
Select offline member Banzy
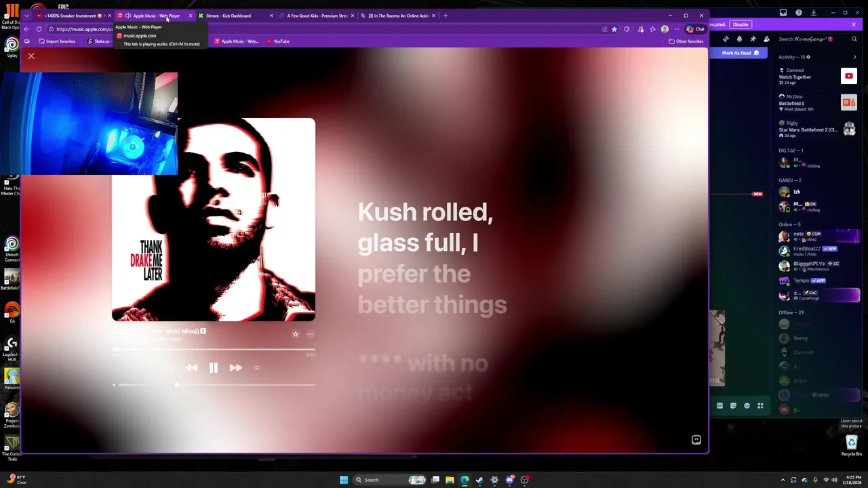point(818,338)
